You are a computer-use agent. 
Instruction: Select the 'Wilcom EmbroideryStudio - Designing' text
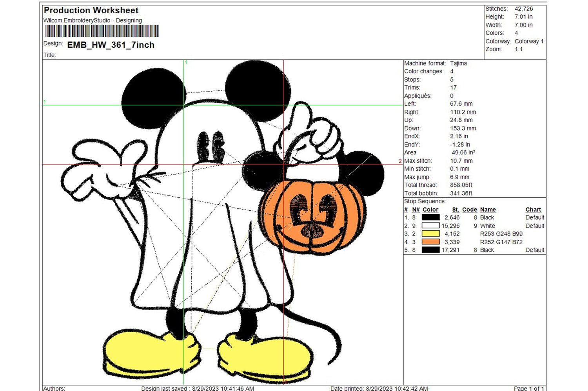pos(93,20)
